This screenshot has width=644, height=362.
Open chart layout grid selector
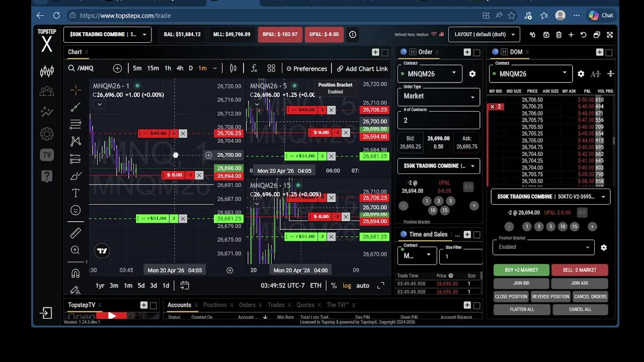[x=271, y=68]
